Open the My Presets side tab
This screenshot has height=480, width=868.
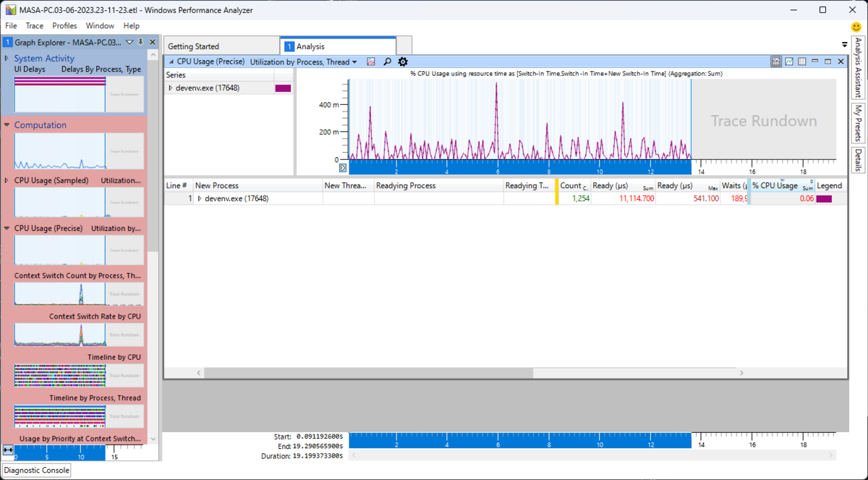click(858, 123)
